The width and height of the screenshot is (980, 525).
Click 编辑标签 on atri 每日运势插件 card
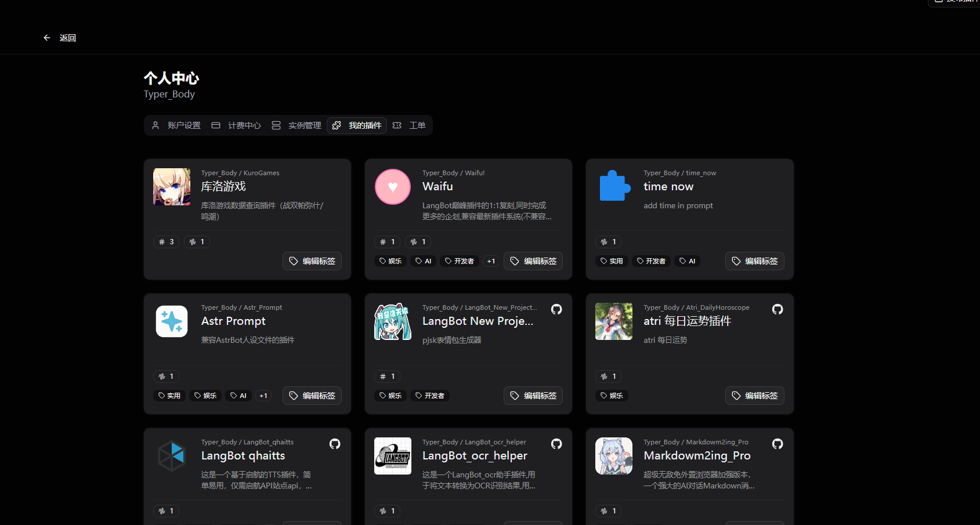pos(755,396)
